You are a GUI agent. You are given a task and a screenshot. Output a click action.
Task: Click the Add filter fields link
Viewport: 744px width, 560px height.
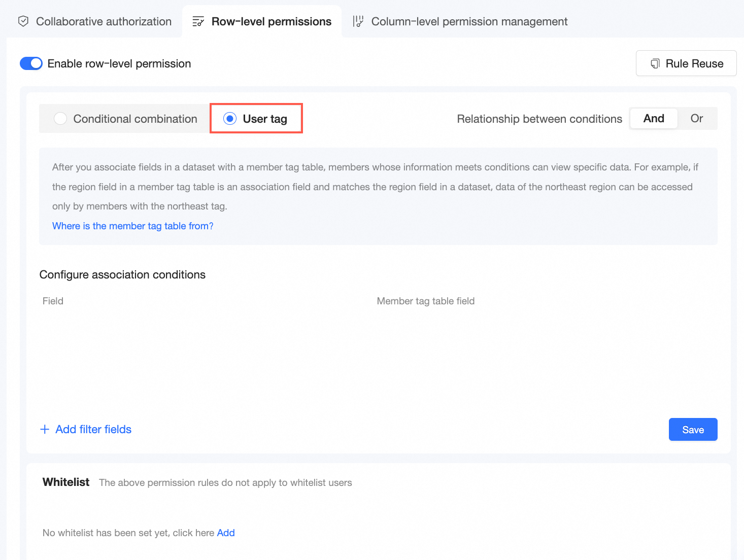(x=93, y=429)
